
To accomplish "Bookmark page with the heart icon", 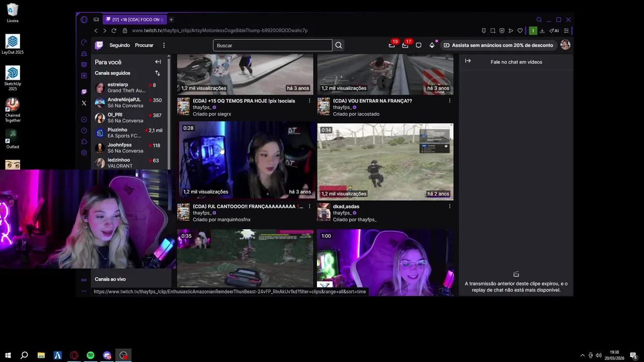I will pos(520,31).
